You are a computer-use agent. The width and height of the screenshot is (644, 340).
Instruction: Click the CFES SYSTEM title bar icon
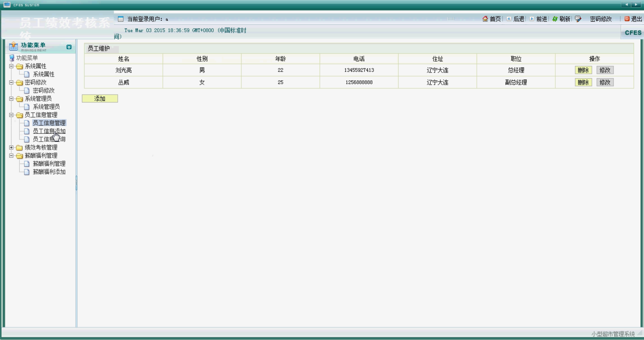(7, 4)
